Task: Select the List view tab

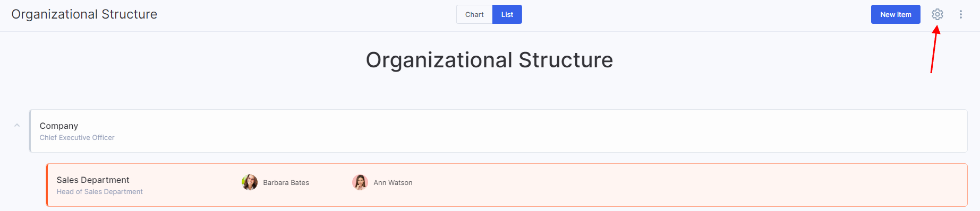Action: pos(507,14)
